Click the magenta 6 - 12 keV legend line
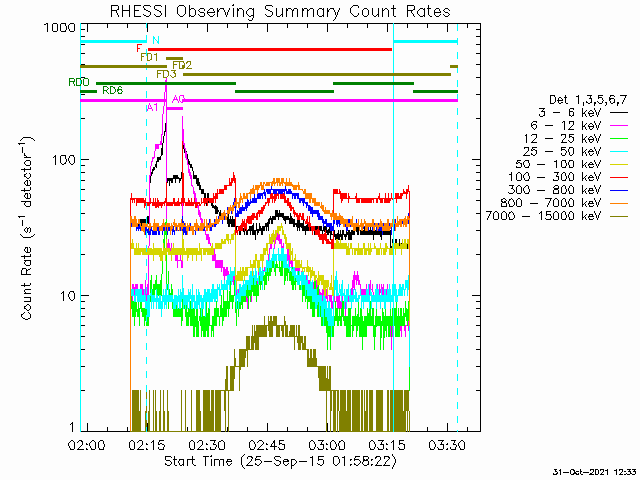The image size is (640, 480). (619, 125)
